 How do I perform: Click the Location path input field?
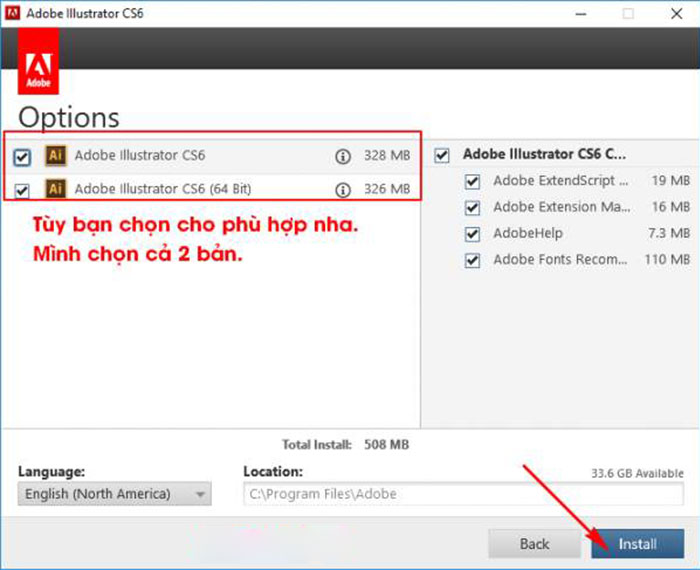(x=463, y=494)
